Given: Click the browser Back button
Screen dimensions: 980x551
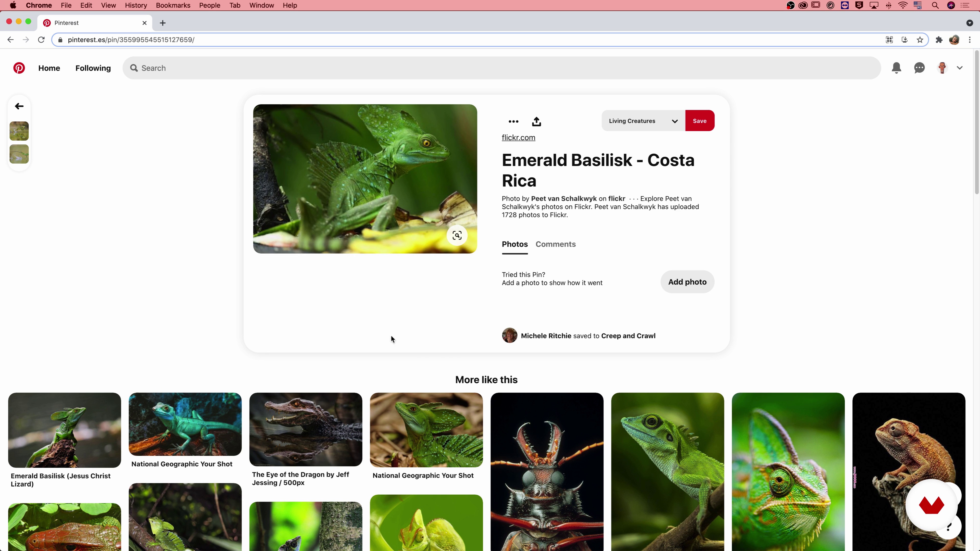Looking at the screenshot, I should pyautogui.click(x=10, y=40).
